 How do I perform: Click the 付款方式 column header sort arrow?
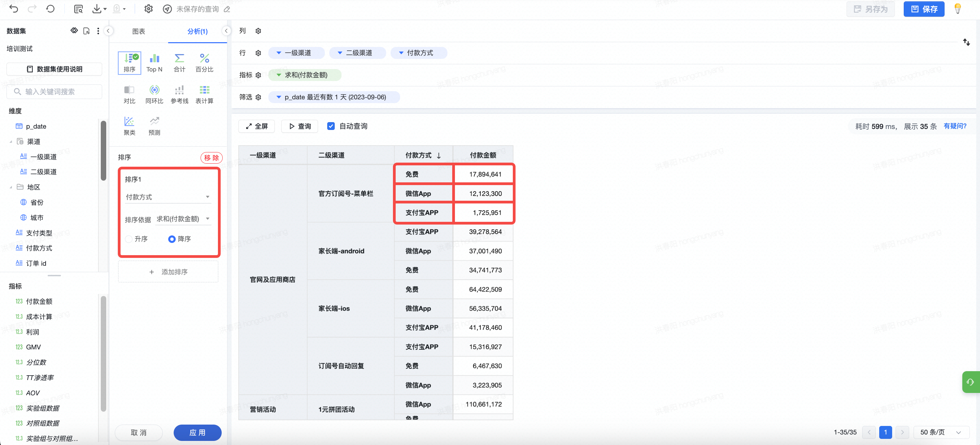(439, 155)
